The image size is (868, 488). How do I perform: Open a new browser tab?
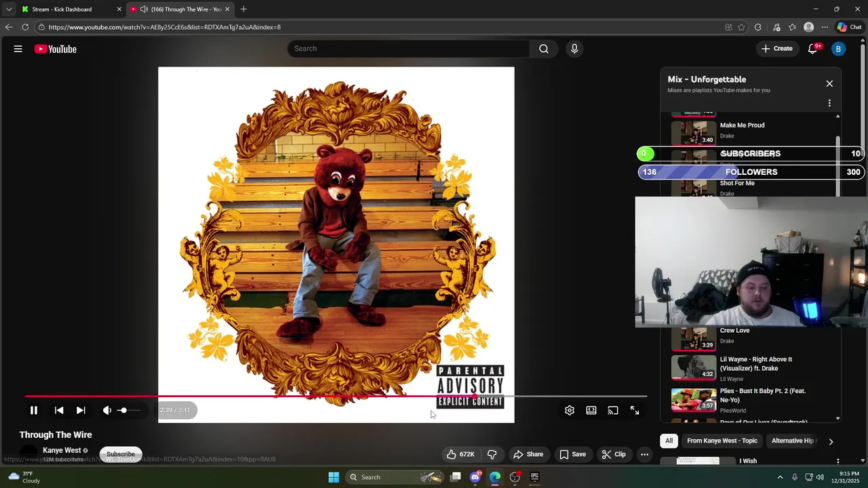(243, 9)
